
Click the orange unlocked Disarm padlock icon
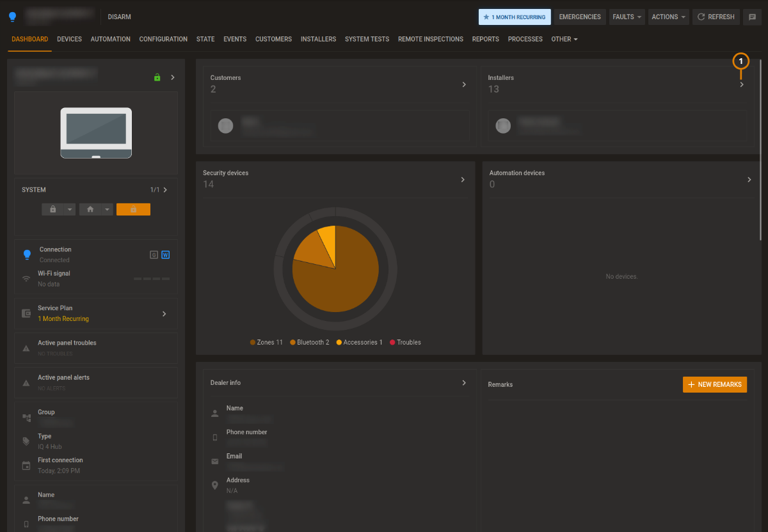133,209
